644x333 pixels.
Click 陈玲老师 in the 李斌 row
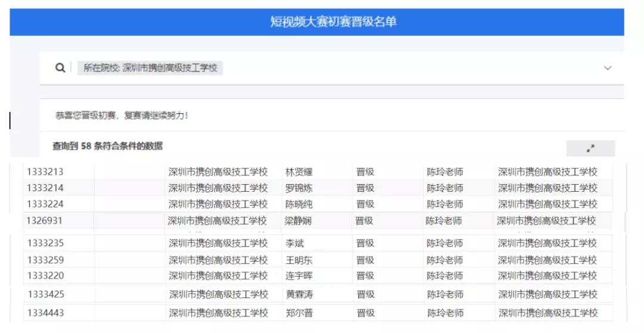coord(445,243)
